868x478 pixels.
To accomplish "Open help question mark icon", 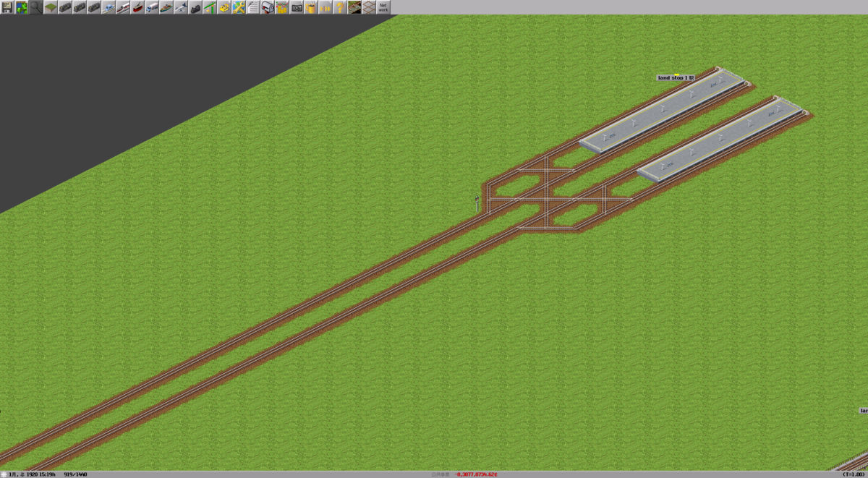I will [x=340, y=7].
